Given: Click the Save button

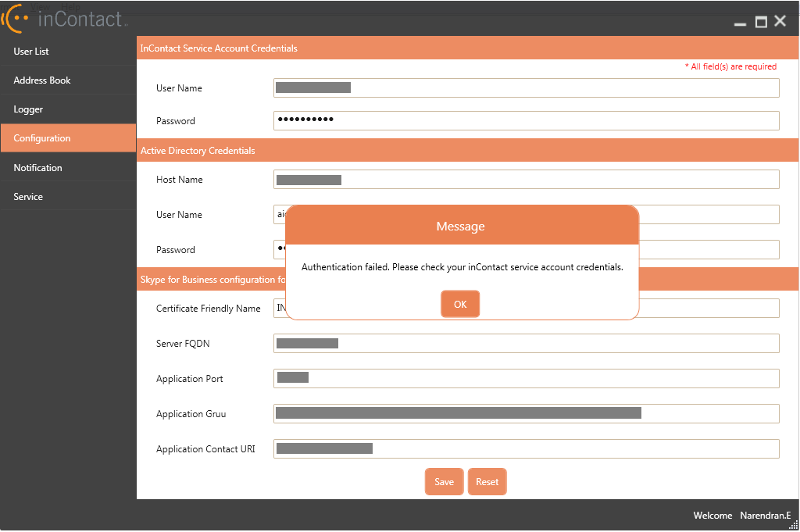Looking at the screenshot, I should (x=444, y=481).
